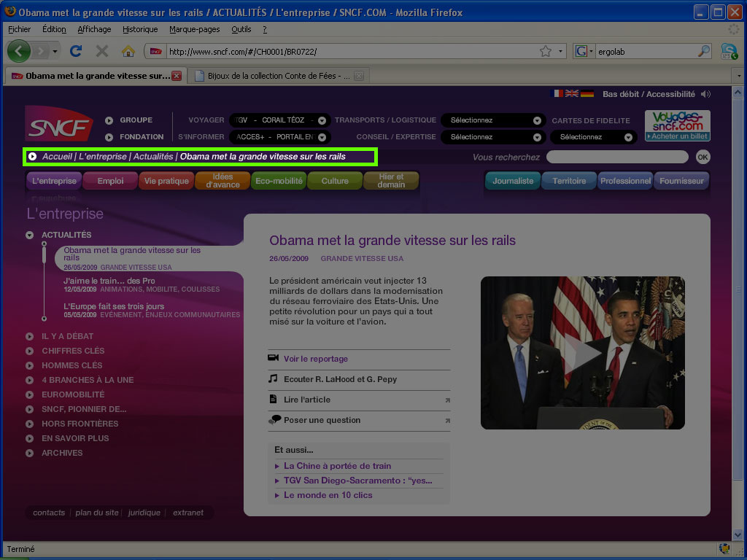Click the search magnifier icon
Image resolution: width=747 pixels, height=560 pixels.
pyautogui.click(x=703, y=51)
